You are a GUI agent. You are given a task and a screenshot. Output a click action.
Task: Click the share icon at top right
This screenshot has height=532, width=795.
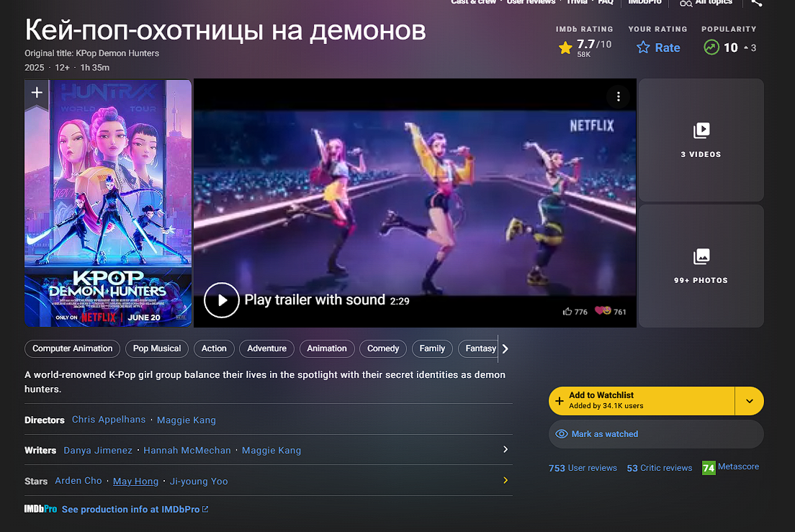(756, 3)
